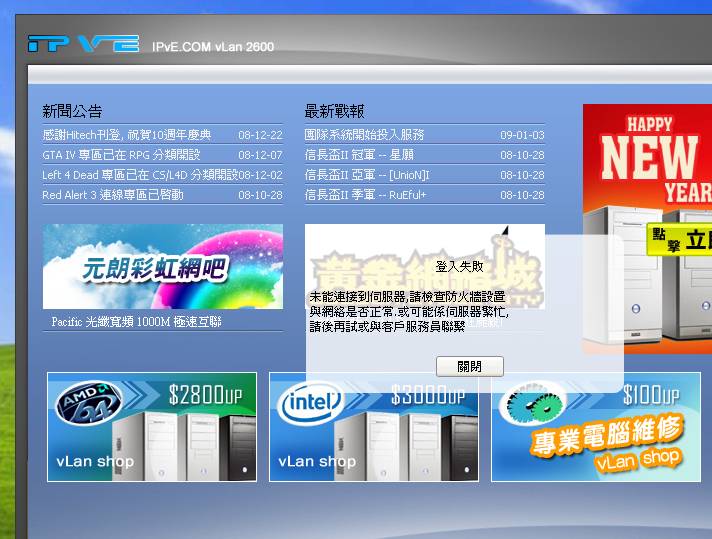Screen dimensions: 712x539
Task: Open news item 感謝Hitech刊登, 祝賀10週年慶典
Action: [x=127, y=135]
